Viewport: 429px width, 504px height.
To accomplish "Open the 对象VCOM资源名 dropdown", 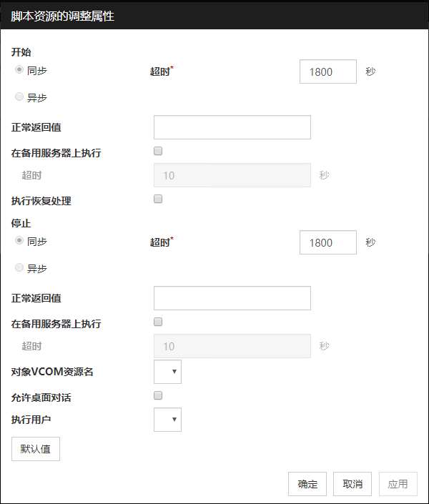I will click(168, 372).
